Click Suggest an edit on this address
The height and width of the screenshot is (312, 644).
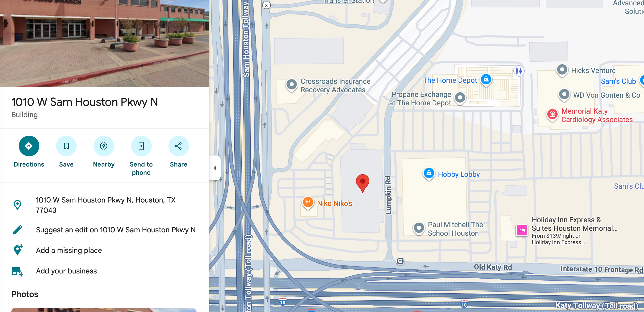[x=116, y=230]
